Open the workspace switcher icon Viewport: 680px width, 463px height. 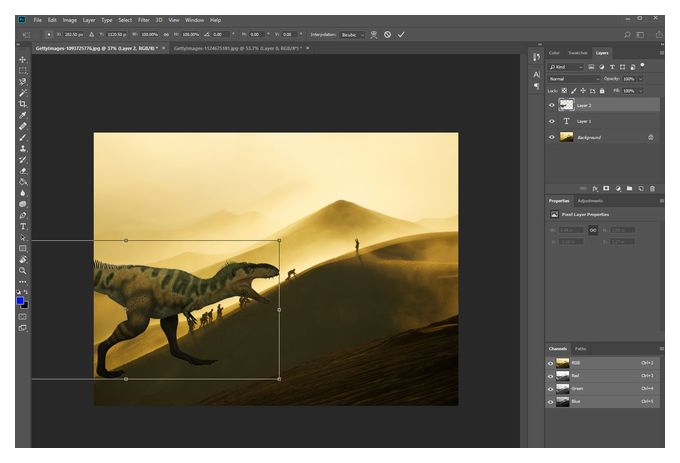(x=640, y=35)
